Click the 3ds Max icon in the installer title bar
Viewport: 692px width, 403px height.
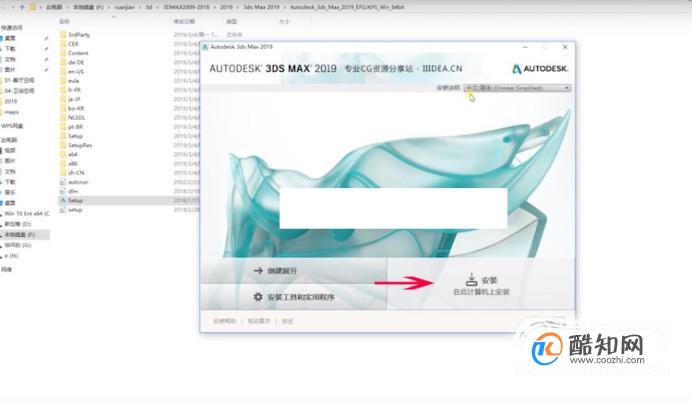click(x=205, y=46)
